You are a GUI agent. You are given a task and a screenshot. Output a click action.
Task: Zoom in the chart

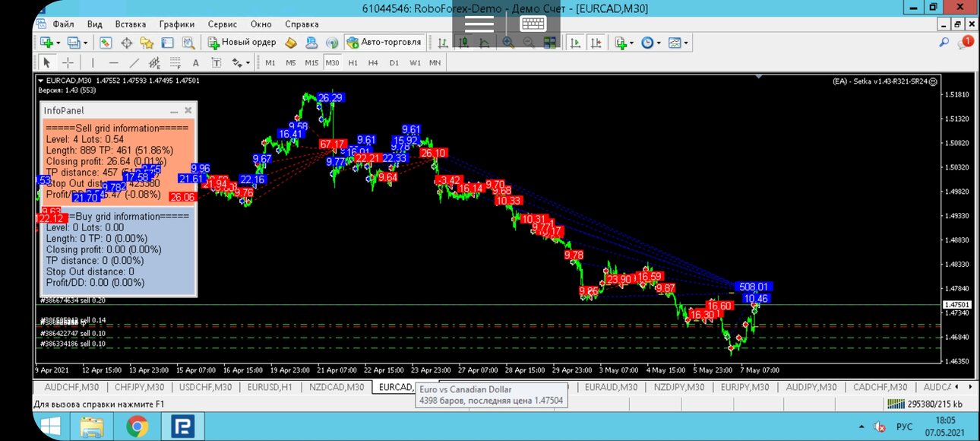point(507,43)
